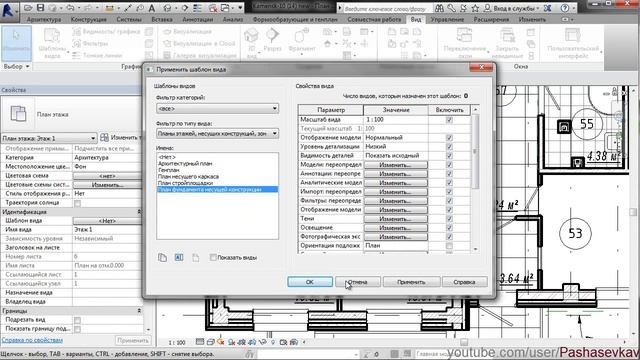Open the Конструкция ribbon tab

[x=89, y=19]
